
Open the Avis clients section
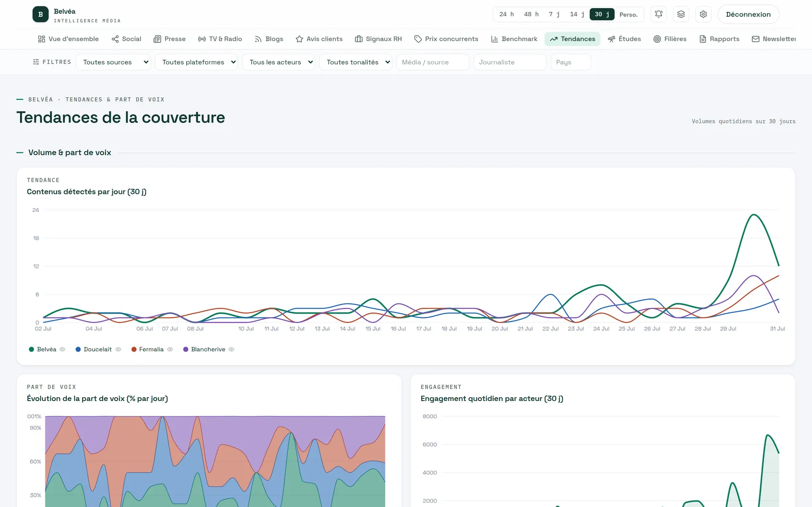point(319,39)
